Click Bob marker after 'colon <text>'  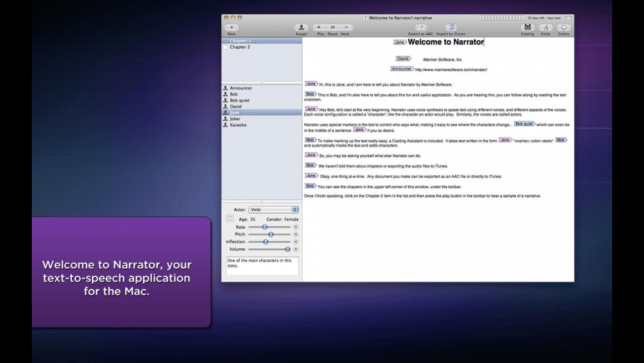tap(561, 140)
